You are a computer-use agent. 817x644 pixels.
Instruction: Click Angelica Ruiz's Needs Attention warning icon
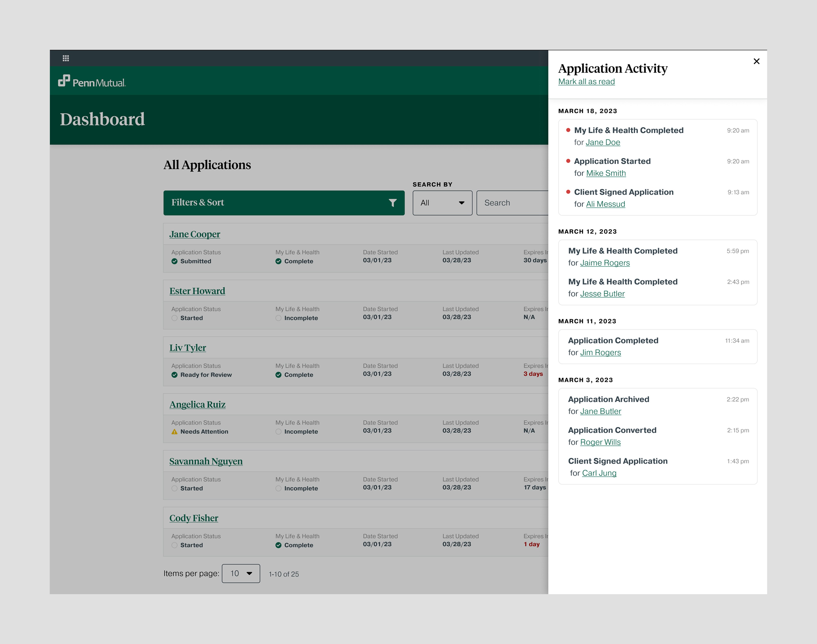(174, 432)
